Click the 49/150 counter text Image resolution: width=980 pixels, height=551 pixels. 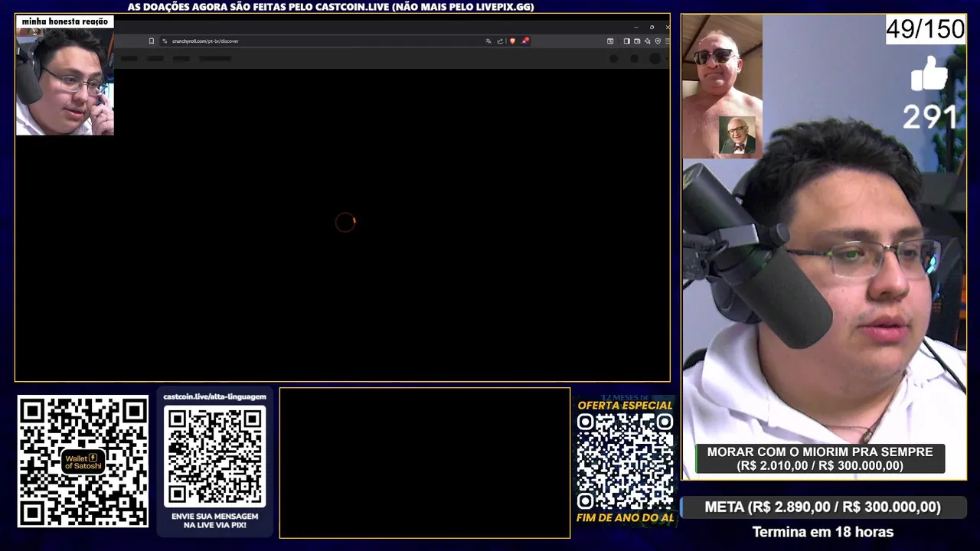click(x=925, y=30)
